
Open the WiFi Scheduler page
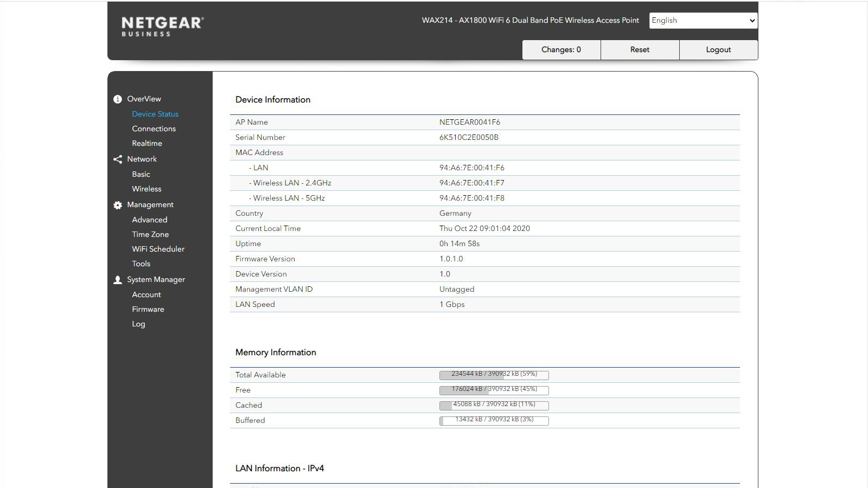click(x=158, y=249)
